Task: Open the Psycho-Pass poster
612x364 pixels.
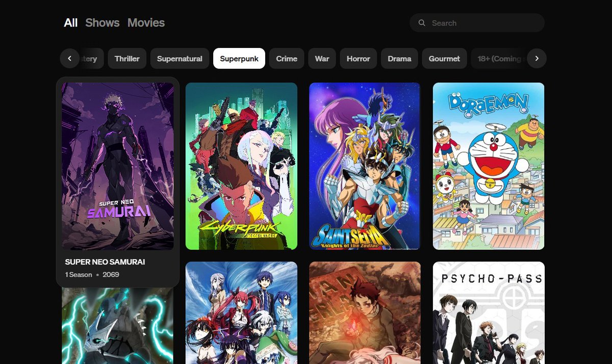Action: click(489, 313)
